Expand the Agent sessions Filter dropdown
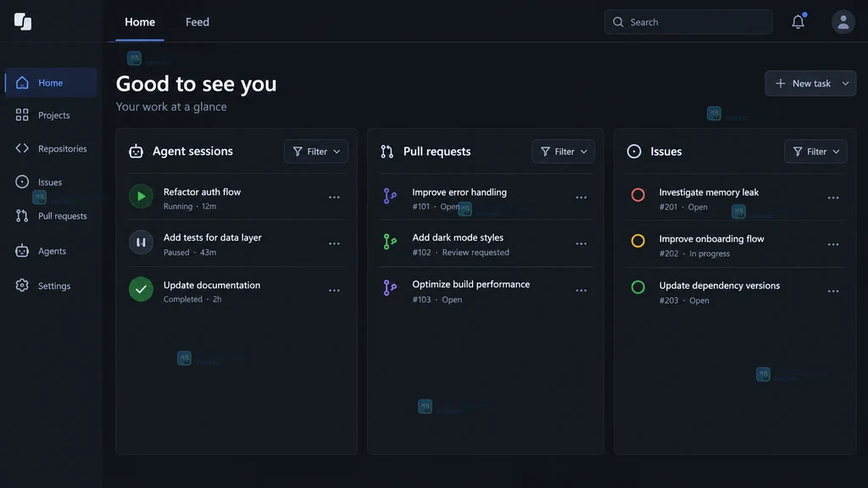 pyautogui.click(x=316, y=152)
